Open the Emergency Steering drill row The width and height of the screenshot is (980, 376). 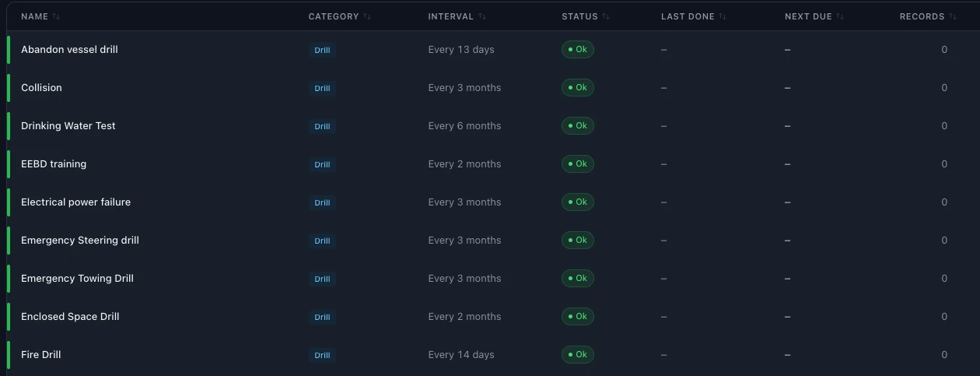[493, 241]
